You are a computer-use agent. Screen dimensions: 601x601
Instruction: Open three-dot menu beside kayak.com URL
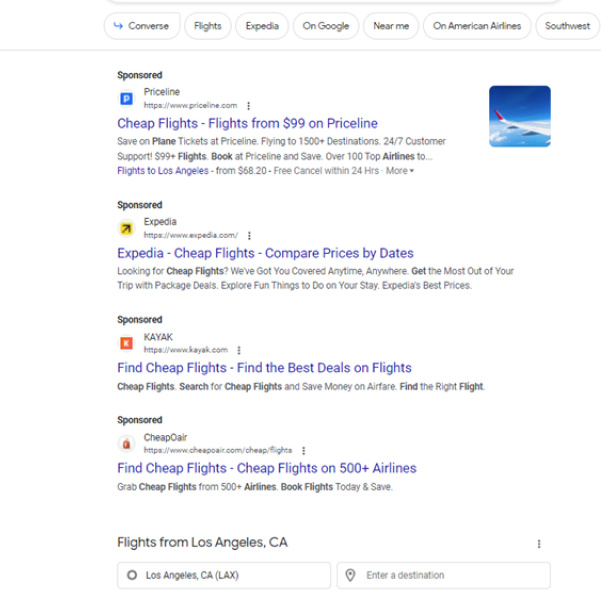point(239,350)
